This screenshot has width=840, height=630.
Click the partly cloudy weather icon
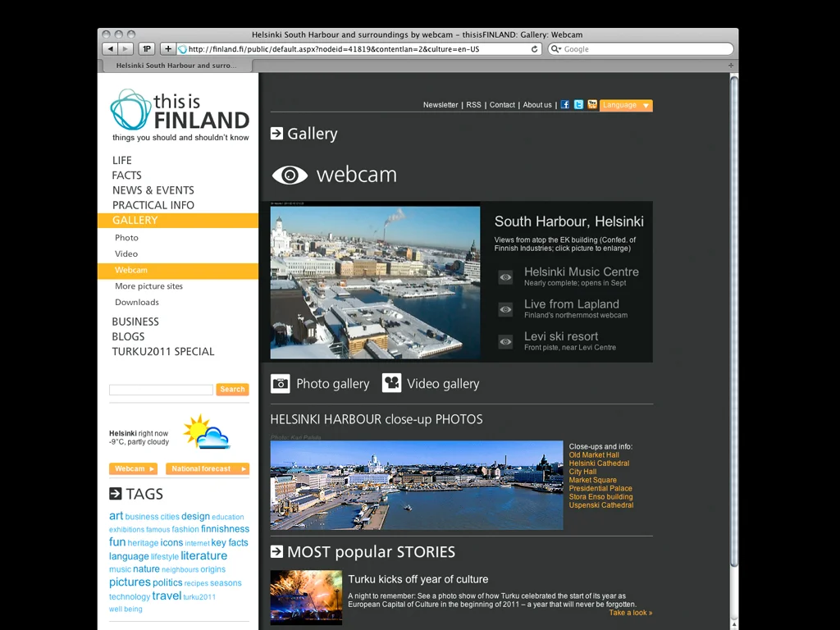(206, 431)
